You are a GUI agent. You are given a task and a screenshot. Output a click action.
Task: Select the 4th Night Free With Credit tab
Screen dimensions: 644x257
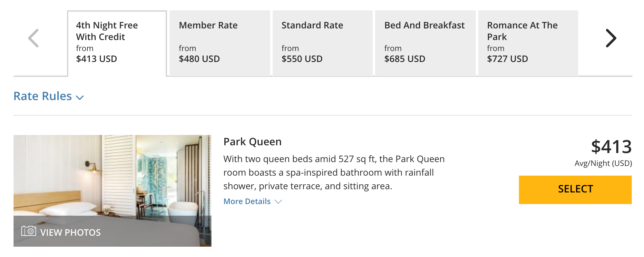tap(117, 43)
